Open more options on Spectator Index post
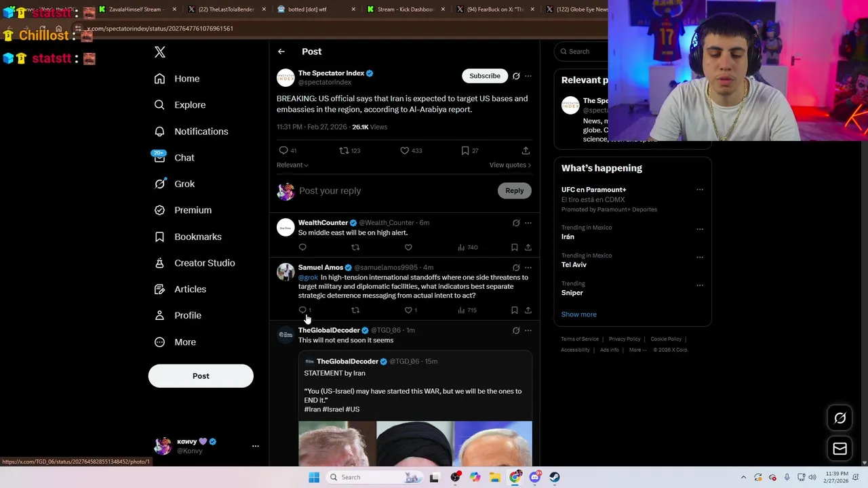 point(528,76)
